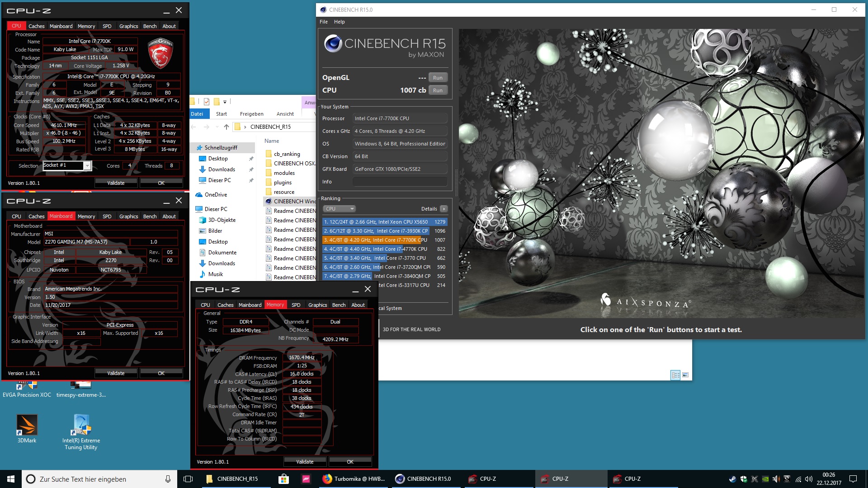The height and width of the screenshot is (488, 868).
Task: Open About tab in Mainboard CPU-Z window
Action: [x=169, y=216]
